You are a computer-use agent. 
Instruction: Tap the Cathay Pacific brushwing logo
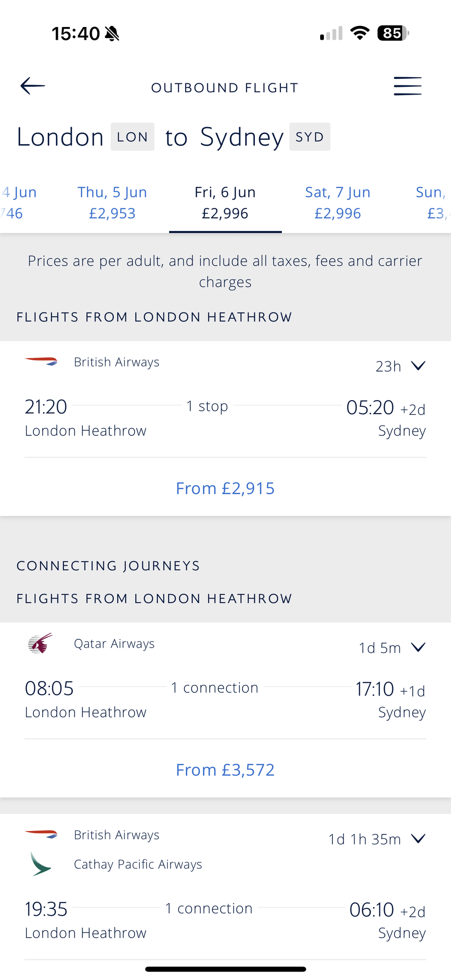click(x=41, y=864)
